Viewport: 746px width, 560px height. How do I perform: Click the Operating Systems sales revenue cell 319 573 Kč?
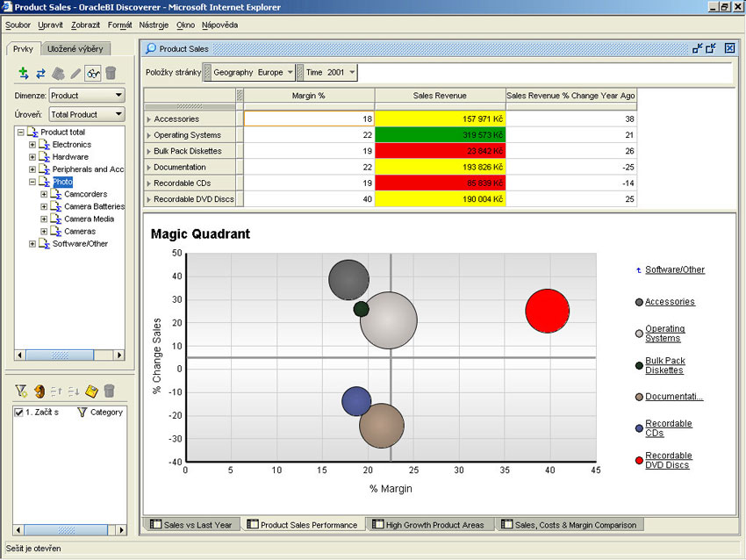pyautogui.click(x=440, y=135)
